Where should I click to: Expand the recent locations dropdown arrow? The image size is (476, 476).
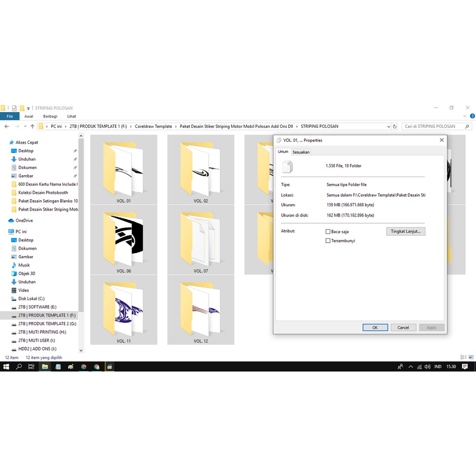pyautogui.click(x=25, y=126)
